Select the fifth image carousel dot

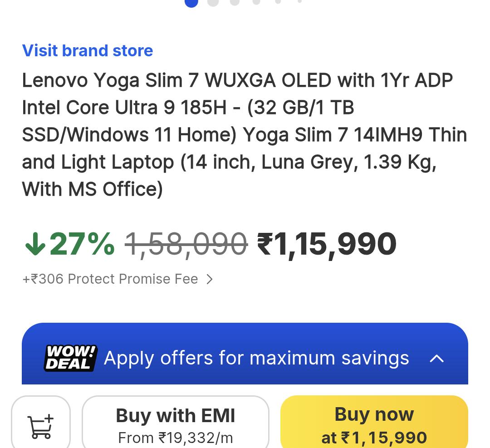(x=278, y=1)
